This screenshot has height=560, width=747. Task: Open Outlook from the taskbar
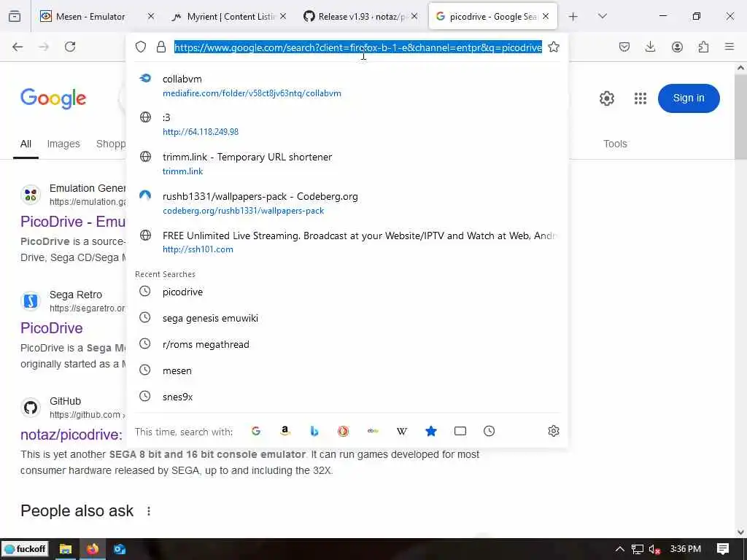coord(119,549)
